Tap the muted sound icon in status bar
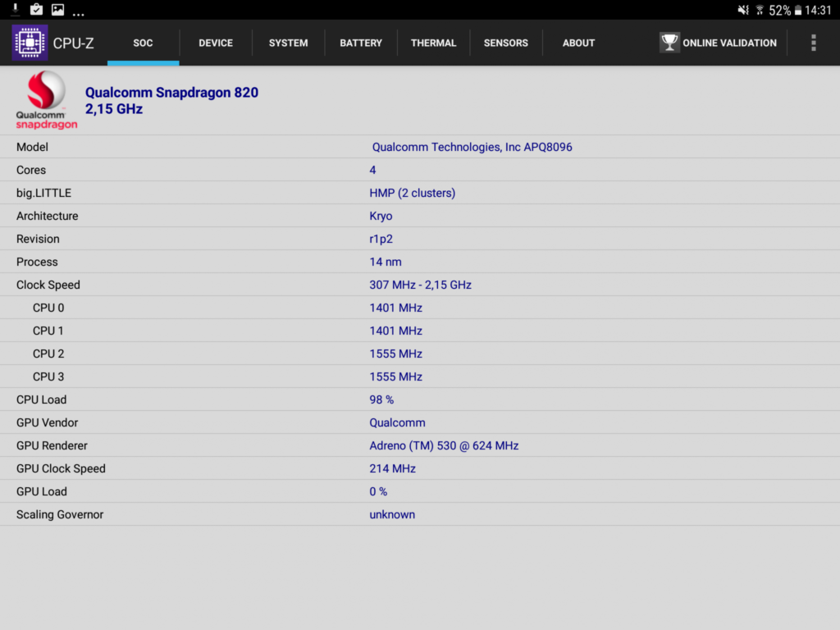This screenshot has width=840, height=630. 743,10
